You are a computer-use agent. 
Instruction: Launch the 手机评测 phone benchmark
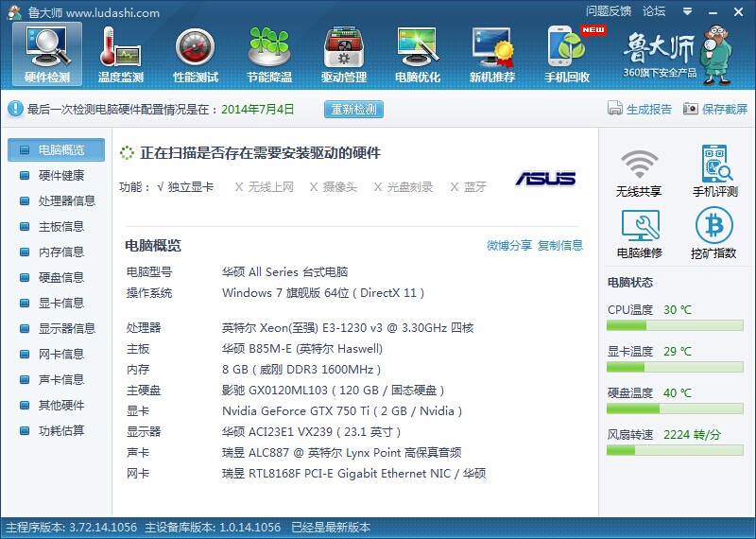(x=715, y=171)
